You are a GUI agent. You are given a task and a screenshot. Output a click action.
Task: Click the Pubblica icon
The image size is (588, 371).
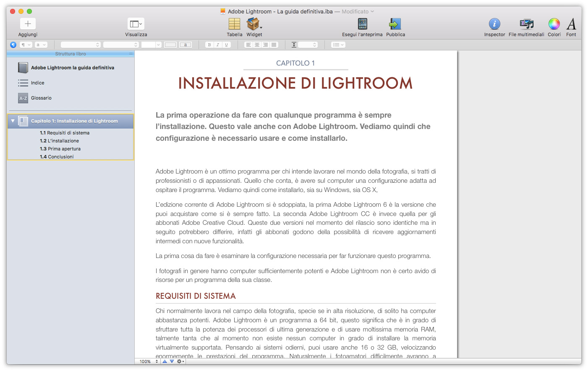point(395,24)
